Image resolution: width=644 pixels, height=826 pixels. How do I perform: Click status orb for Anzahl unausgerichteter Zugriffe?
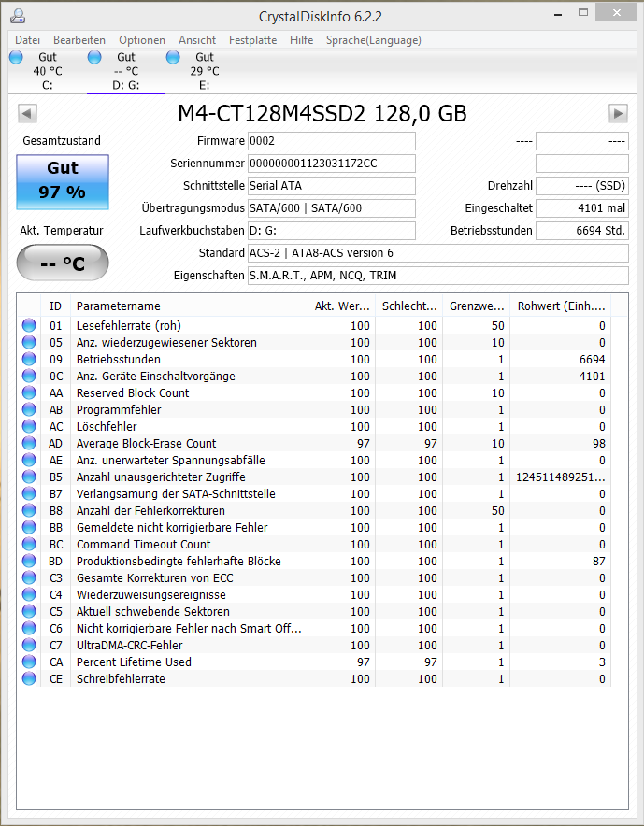[29, 477]
